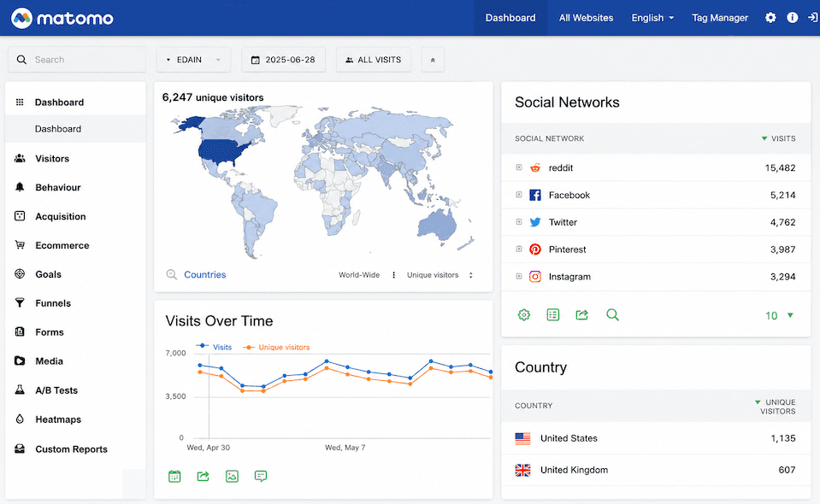The height and width of the screenshot is (504, 820).
Task: Click the Matomo logo
Action: point(62,18)
